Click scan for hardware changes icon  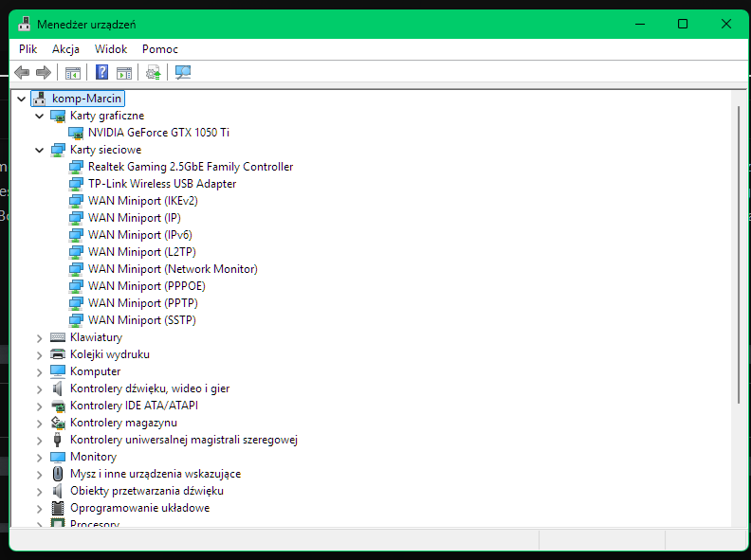click(x=183, y=72)
